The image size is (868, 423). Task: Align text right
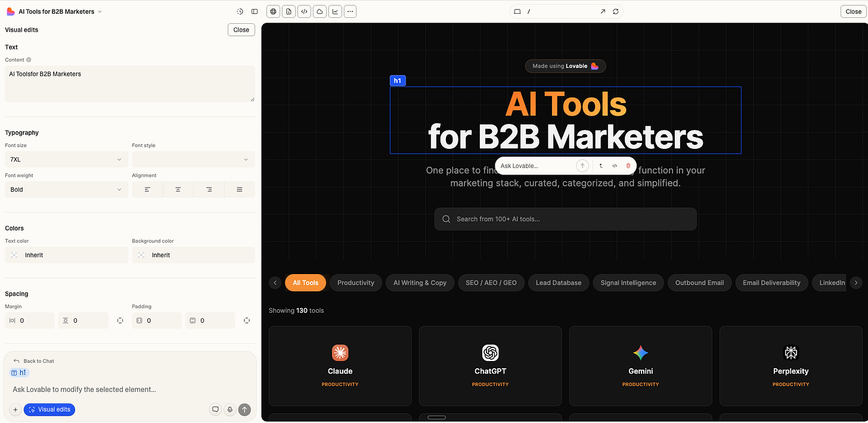coord(209,189)
